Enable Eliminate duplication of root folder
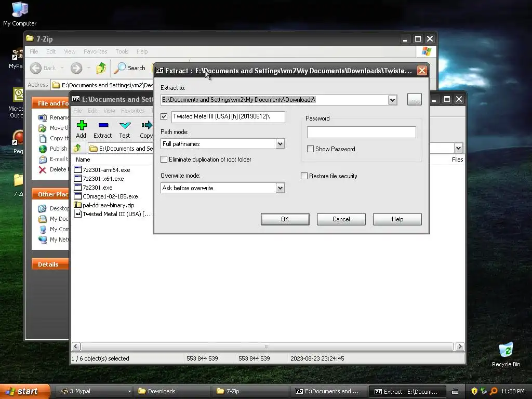 click(x=164, y=159)
